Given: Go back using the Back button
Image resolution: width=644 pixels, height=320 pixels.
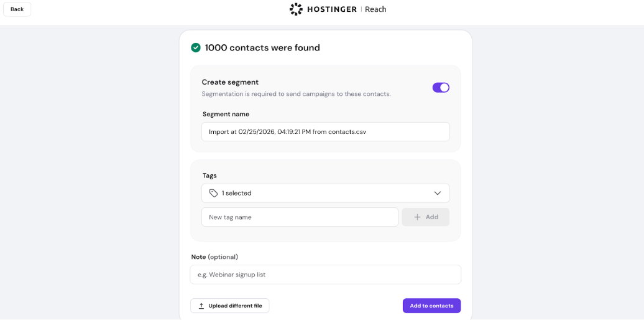Looking at the screenshot, I should [x=17, y=9].
